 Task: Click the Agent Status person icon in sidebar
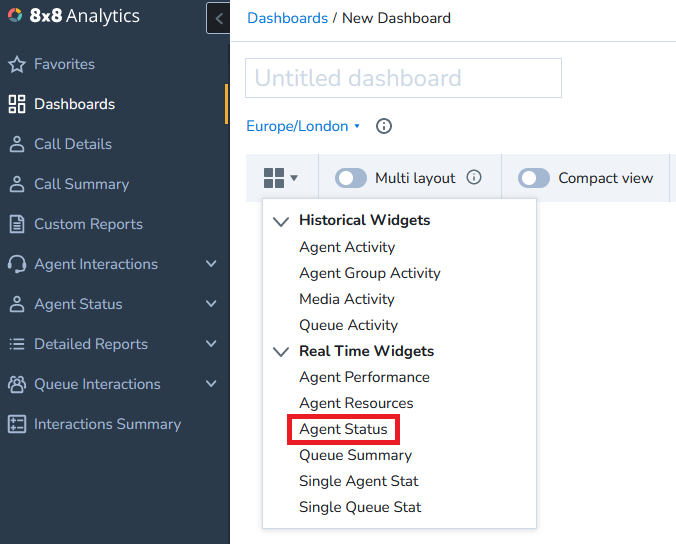click(17, 304)
